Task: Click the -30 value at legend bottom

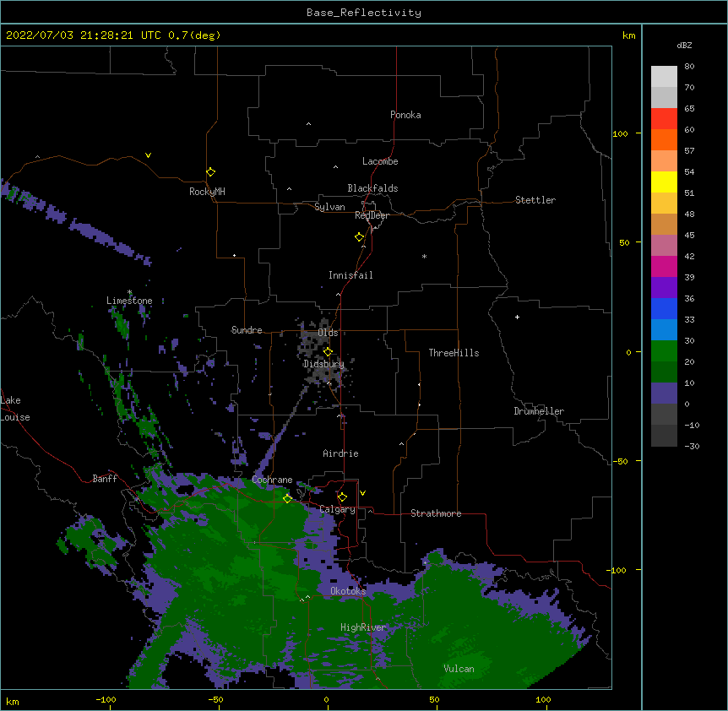Action: (692, 446)
